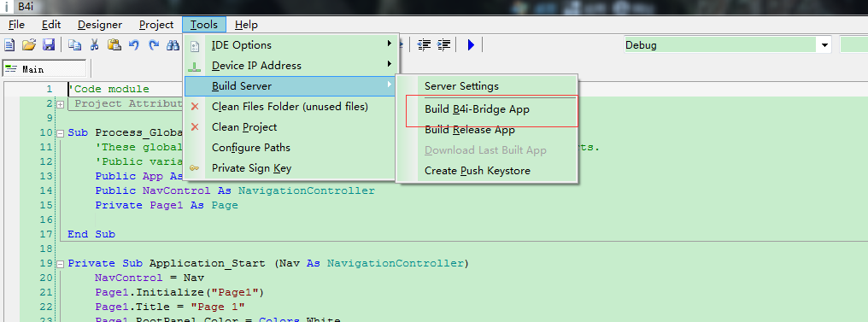Click line number 18 in gutter
868x322 pixels.
[46, 249]
